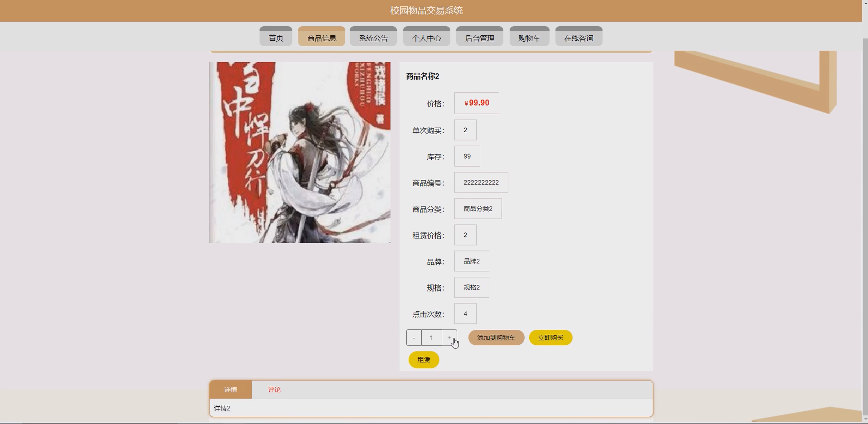Click the price value ¥99.90
868x424 pixels.
tap(477, 103)
